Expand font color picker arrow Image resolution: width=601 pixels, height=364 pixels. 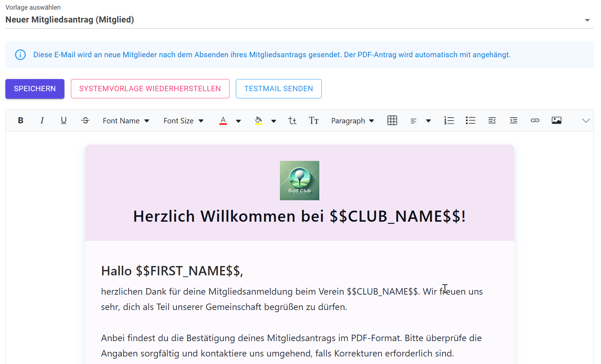tap(238, 121)
